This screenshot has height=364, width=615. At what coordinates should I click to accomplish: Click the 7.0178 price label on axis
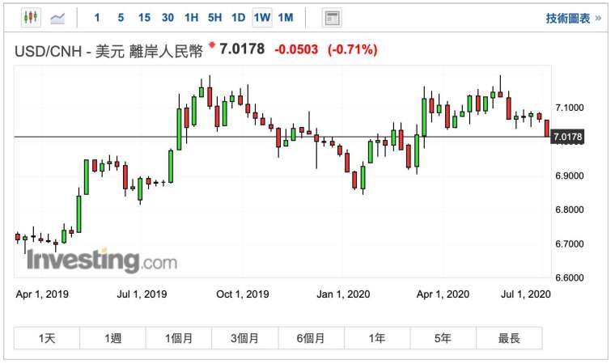tap(567, 137)
